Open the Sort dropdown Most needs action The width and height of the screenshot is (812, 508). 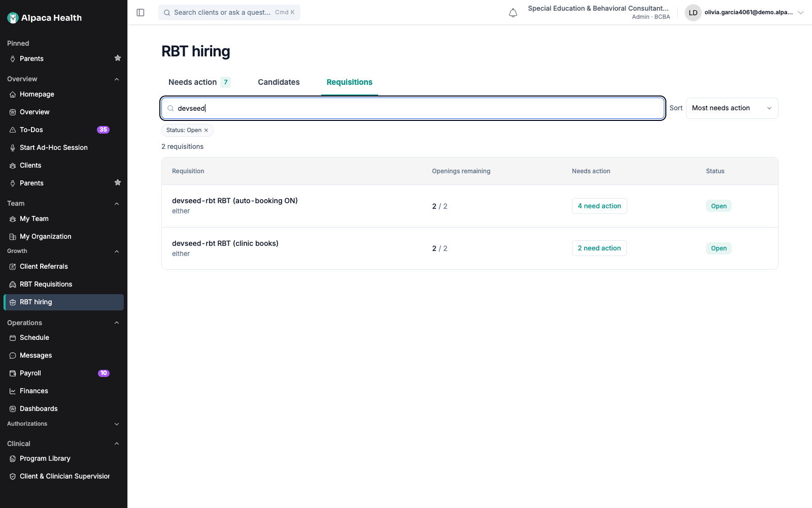pos(732,108)
